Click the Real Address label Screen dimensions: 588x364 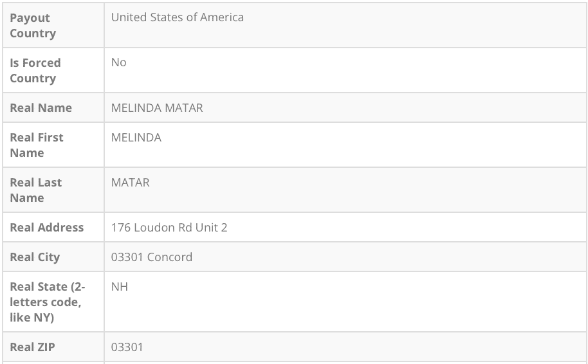pyautogui.click(x=47, y=228)
